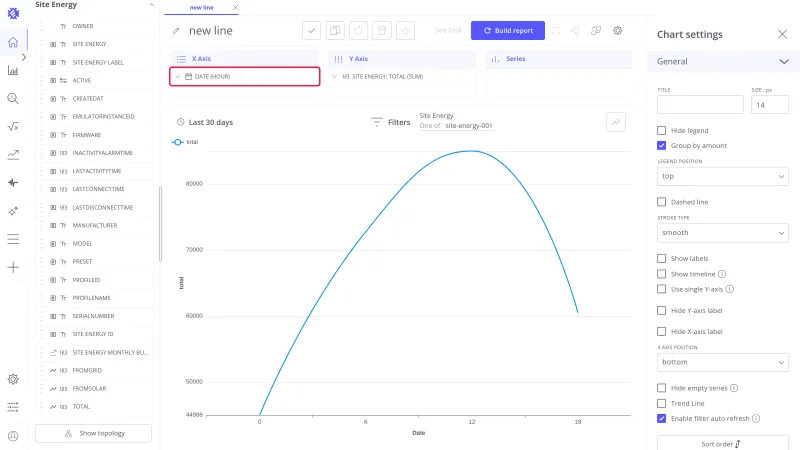
Task: Click the Build report button
Action: 508,31
